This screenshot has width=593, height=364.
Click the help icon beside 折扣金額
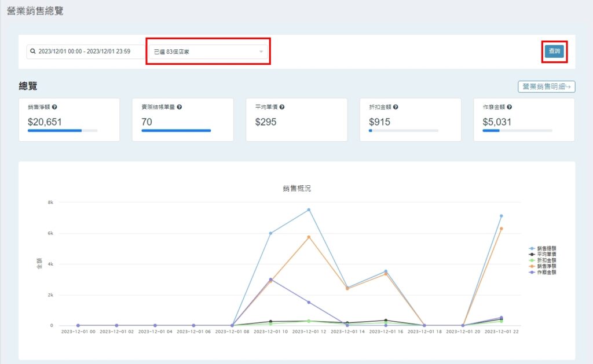(396, 107)
